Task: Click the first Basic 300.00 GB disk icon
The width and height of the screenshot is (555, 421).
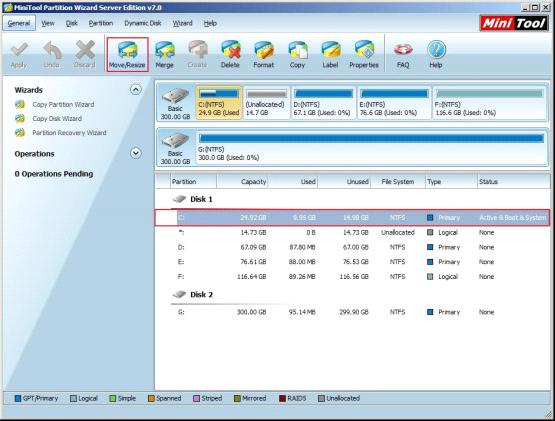Action: pyautogui.click(x=175, y=96)
